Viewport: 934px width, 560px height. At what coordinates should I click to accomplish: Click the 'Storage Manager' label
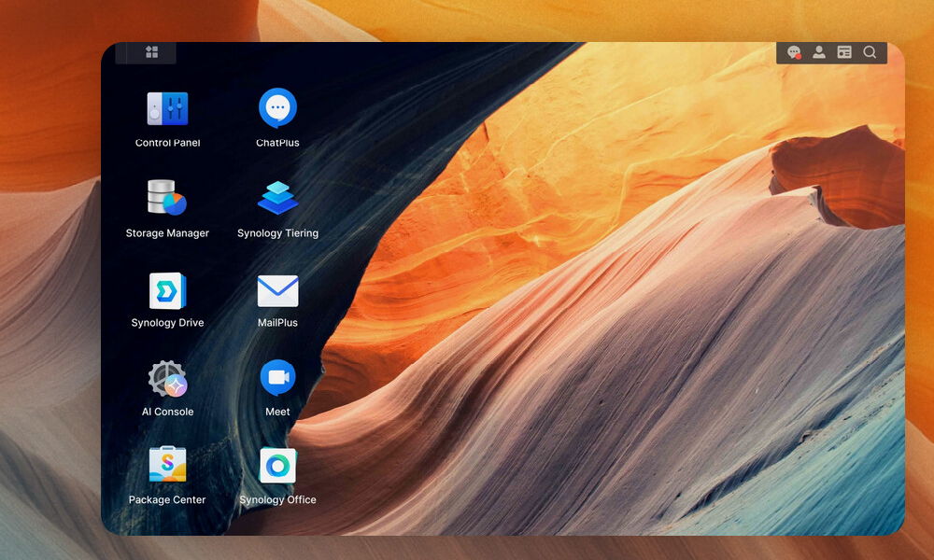167,233
